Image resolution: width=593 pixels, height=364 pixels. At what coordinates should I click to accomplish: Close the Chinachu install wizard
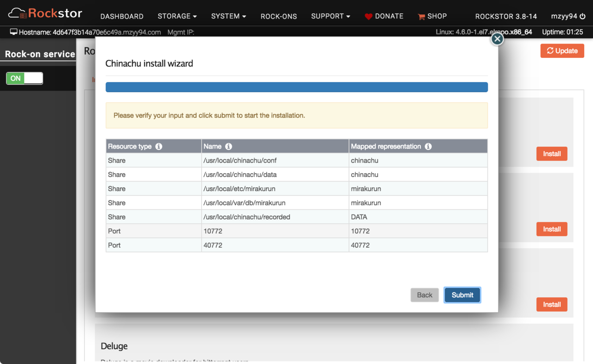coord(497,39)
